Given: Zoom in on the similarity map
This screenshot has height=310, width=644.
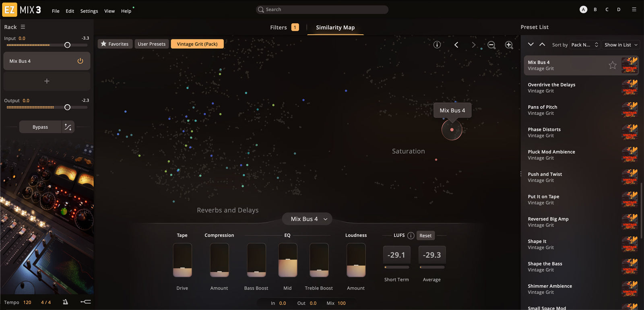Looking at the screenshot, I should point(509,45).
